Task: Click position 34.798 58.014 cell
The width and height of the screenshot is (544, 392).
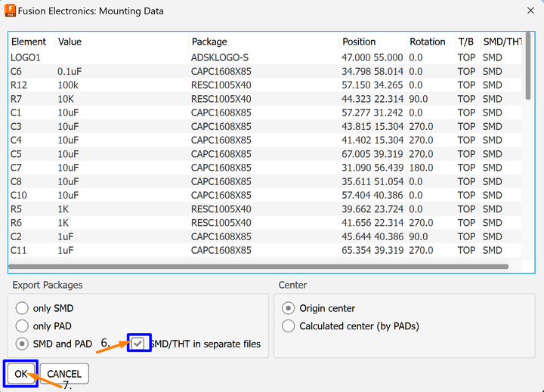Action: pyautogui.click(x=372, y=71)
